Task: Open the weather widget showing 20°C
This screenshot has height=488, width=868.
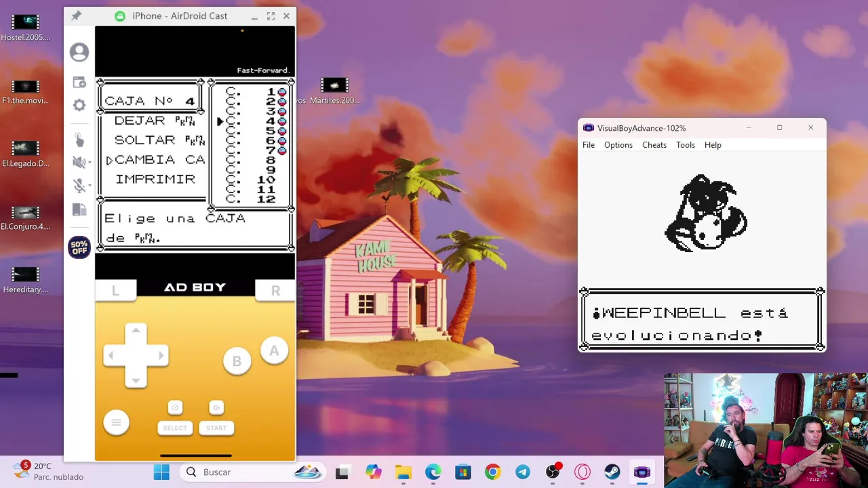Action: pyautogui.click(x=49, y=471)
